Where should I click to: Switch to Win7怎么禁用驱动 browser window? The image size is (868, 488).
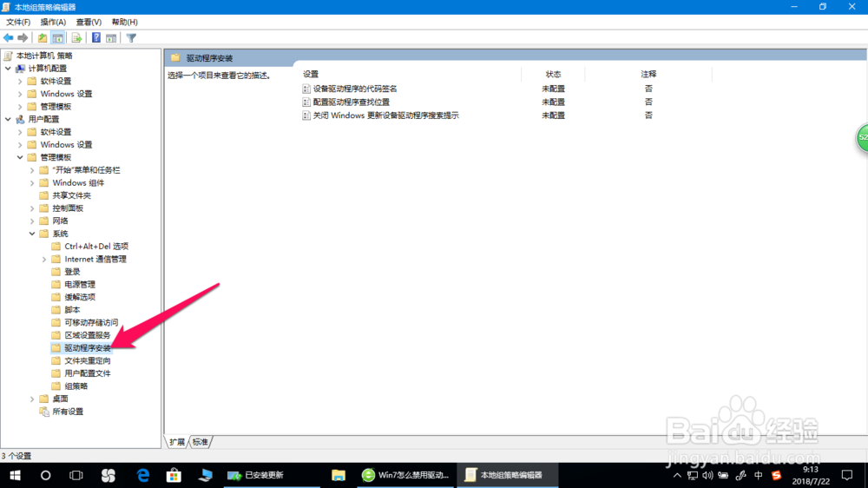pyautogui.click(x=405, y=475)
